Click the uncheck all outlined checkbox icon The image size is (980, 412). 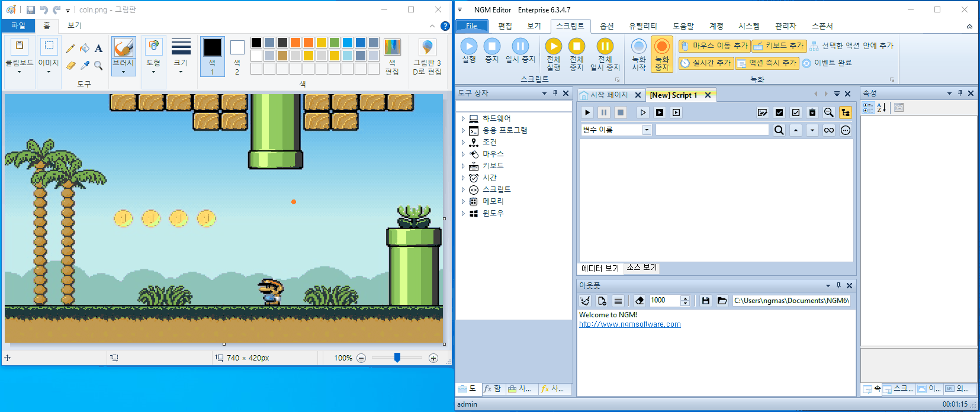tap(796, 112)
